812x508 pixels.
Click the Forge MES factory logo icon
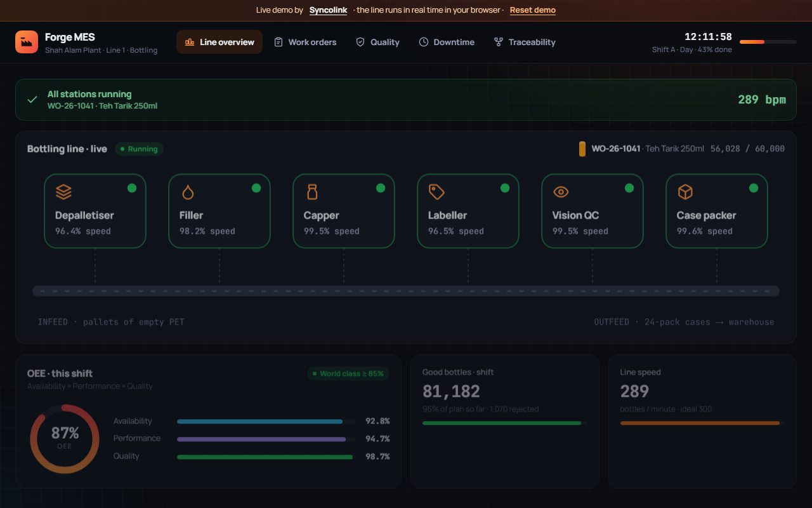(27, 42)
